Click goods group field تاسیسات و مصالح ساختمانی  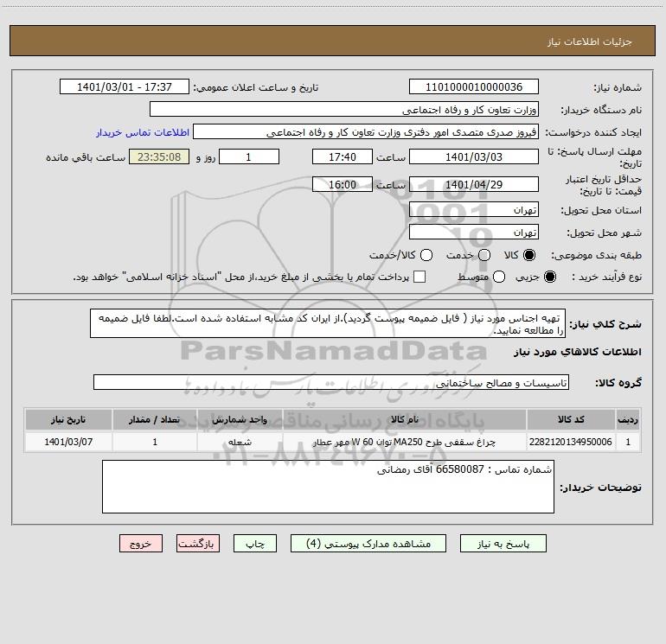[x=331, y=382]
